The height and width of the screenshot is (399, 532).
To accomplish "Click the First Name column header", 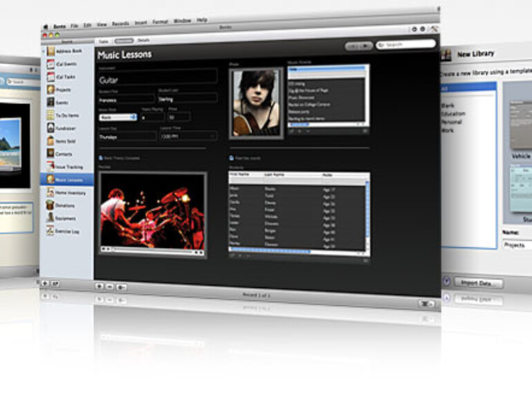I will click(240, 174).
